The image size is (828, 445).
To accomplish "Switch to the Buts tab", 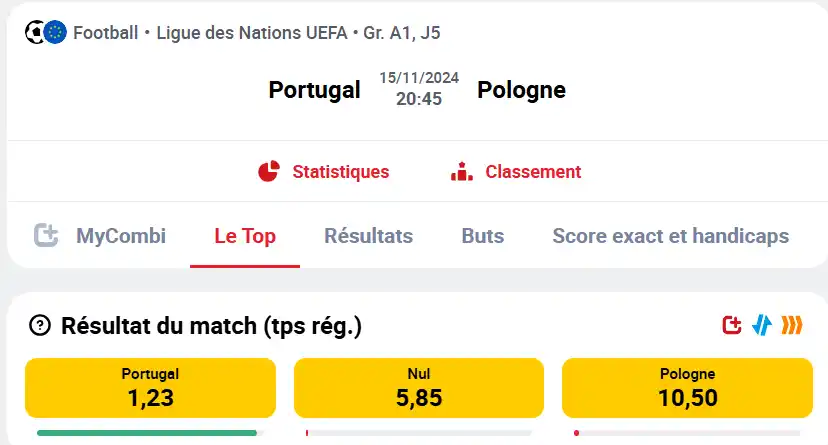I will click(483, 236).
